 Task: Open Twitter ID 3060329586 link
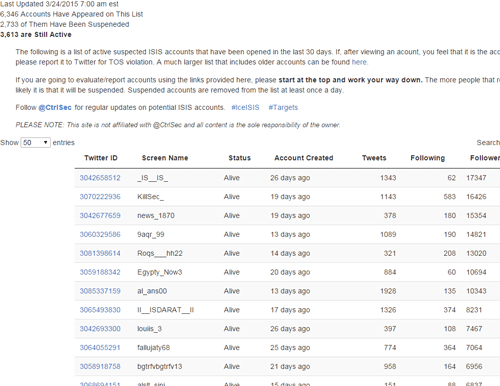coord(100,235)
